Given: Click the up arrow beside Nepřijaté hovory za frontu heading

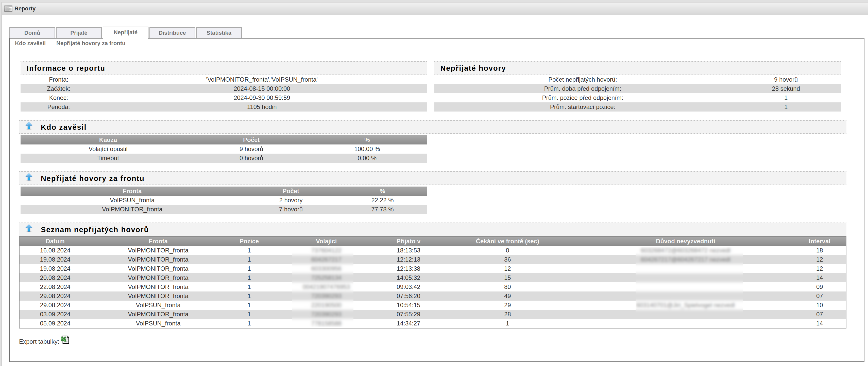Looking at the screenshot, I should click(29, 177).
